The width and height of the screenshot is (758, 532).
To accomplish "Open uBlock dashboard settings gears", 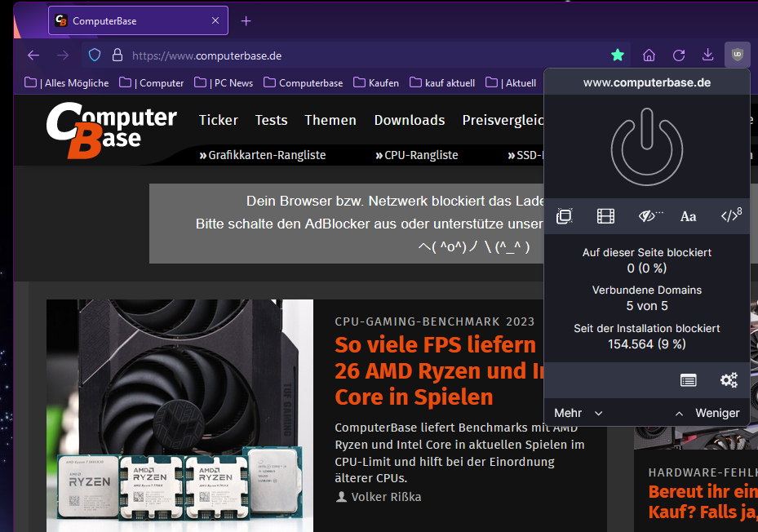I will pos(729,380).
